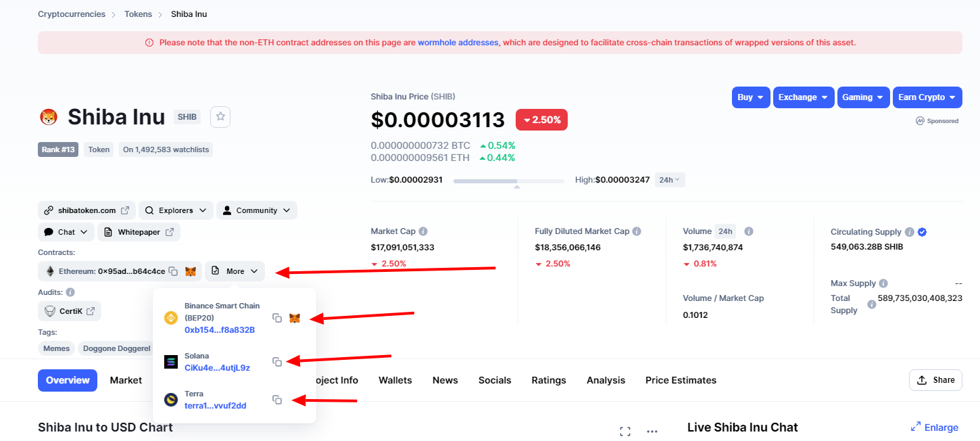Open Solana address CiKu4e...4utjL9z
The height and width of the screenshot is (441, 980).
(217, 368)
